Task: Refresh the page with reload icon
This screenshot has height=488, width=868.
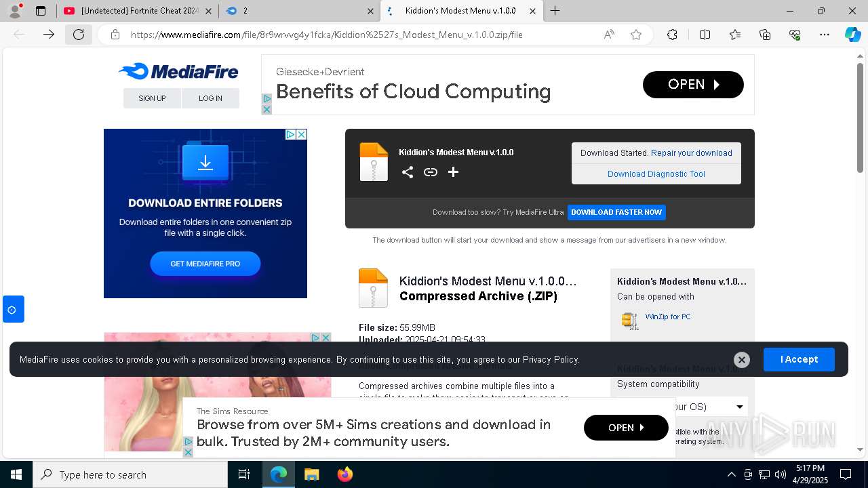Action: 79,35
